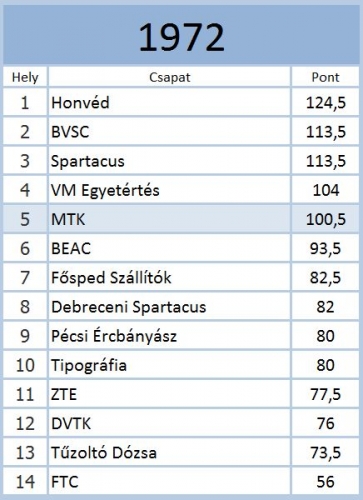Screen dimensions: 363x500
Task: Click the highlighted MTK row
Action: coord(181,219)
